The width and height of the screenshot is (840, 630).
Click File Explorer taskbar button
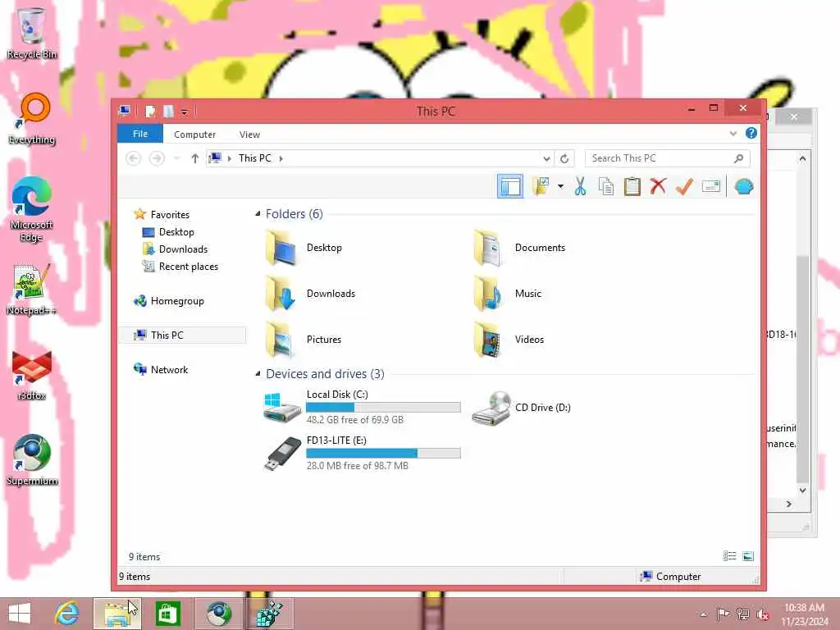(117, 614)
